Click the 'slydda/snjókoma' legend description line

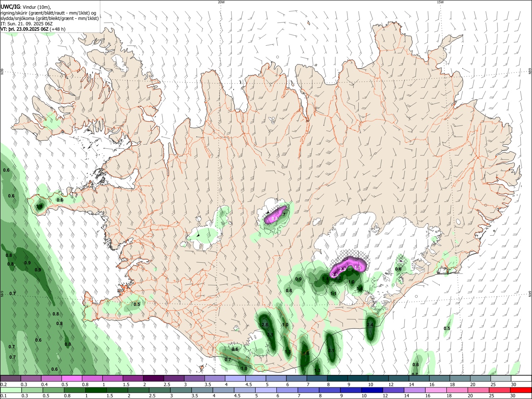(x=49, y=18)
